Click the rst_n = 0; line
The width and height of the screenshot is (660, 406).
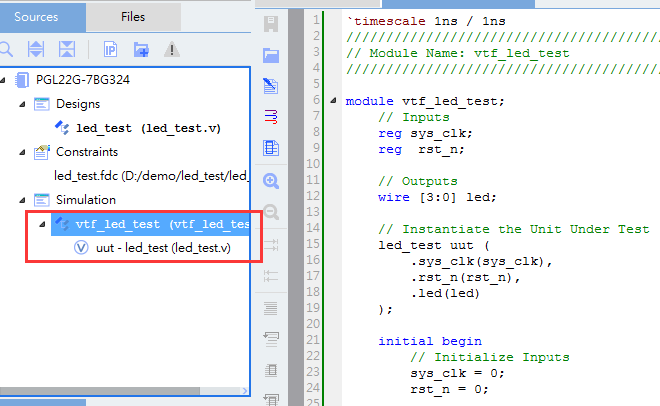449,389
